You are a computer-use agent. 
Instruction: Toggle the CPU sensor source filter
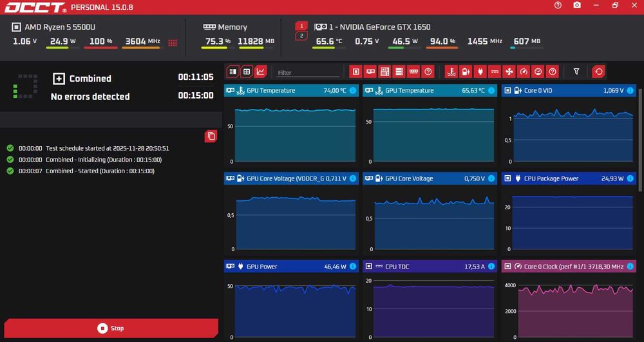356,72
